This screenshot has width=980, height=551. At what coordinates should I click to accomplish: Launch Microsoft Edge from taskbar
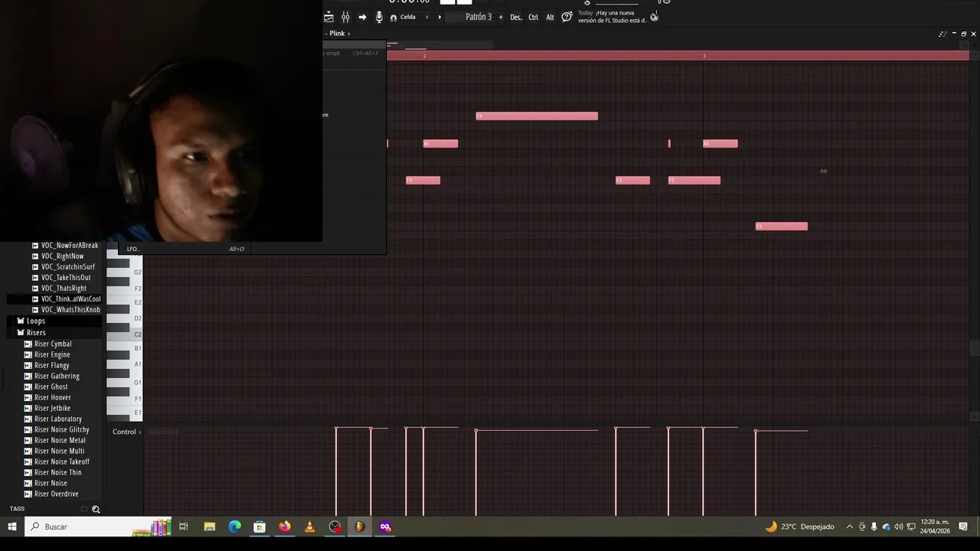click(x=234, y=527)
